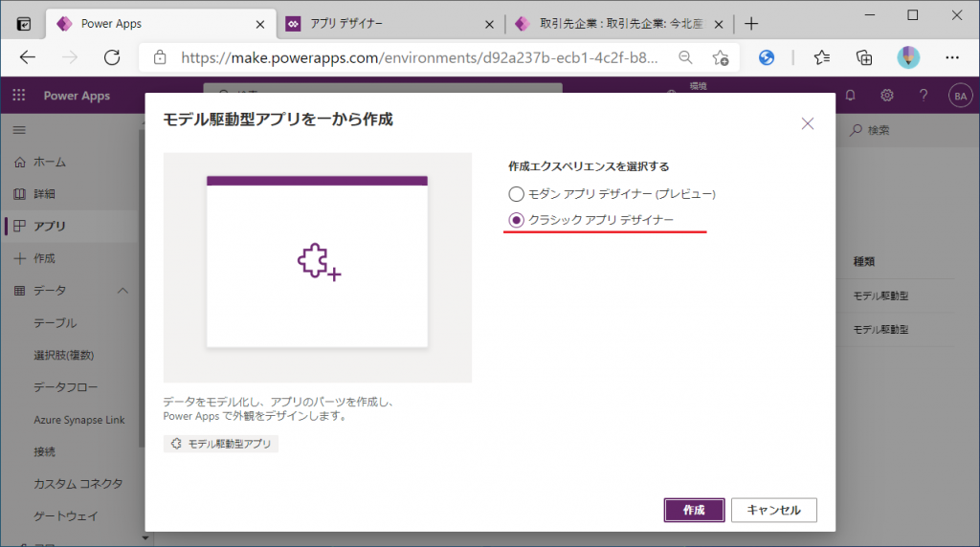Click the plus icon beside 作成
The width and height of the screenshot is (980, 547).
[19, 258]
